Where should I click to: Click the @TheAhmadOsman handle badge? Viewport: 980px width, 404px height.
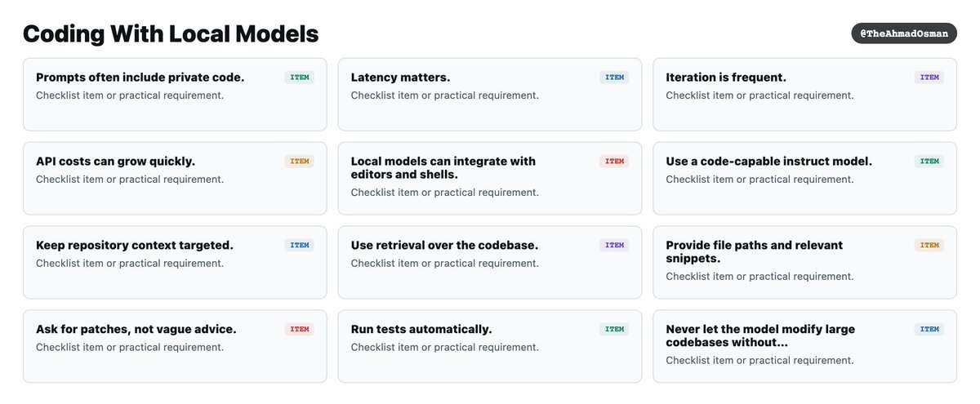click(904, 33)
